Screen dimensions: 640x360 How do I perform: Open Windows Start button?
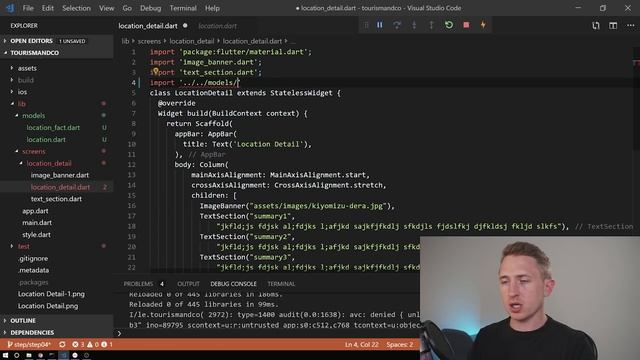(5, 356)
